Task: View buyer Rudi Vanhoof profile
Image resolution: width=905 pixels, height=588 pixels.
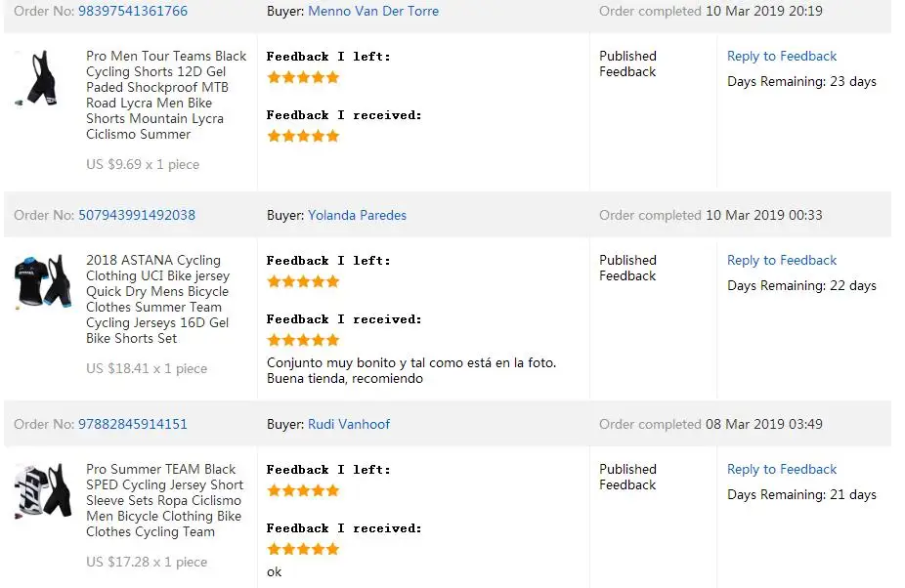Action: (x=349, y=424)
